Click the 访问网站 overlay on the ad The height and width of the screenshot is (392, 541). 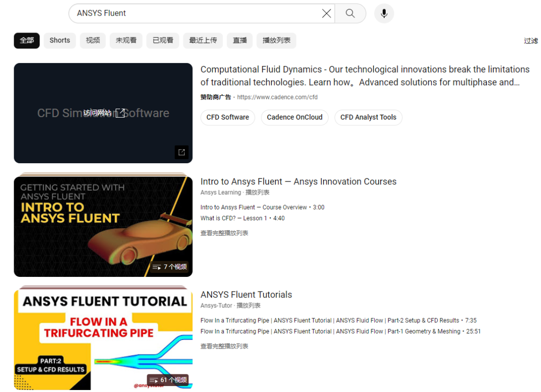104,113
